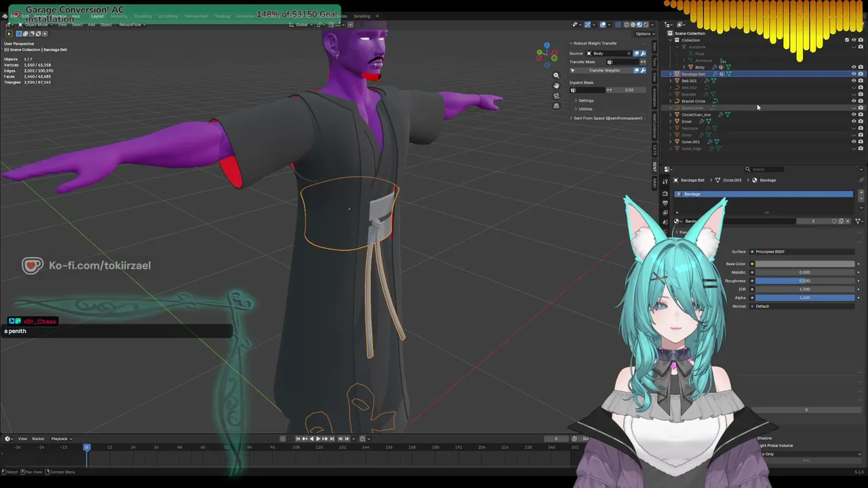Click the Bandage material slot

point(764,194)
